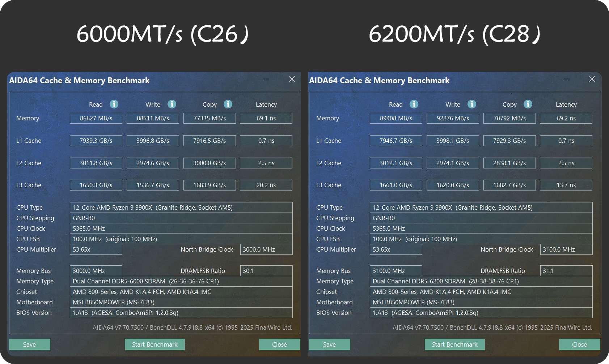Screen dimensions: 609x364
Task: Click the MSI B850MPOWER motherboard field in the DDR5-6200 window
Action: (x=481, y=302)
